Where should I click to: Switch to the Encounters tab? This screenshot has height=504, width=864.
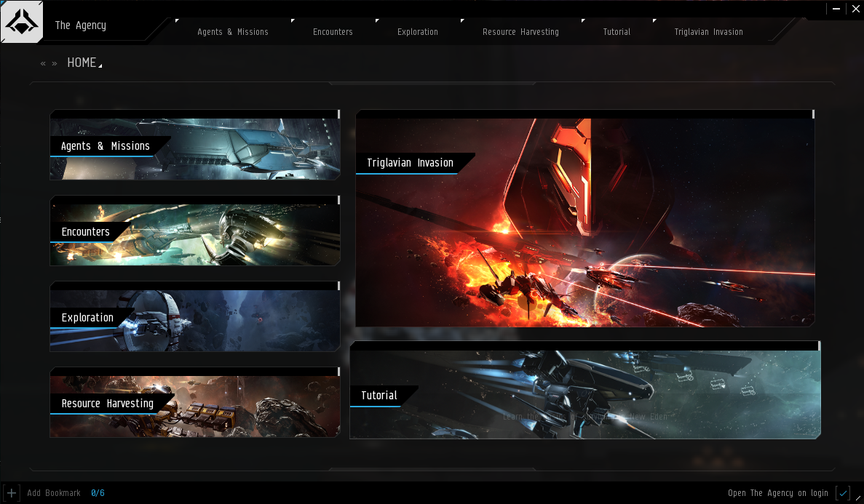(333, 32)
